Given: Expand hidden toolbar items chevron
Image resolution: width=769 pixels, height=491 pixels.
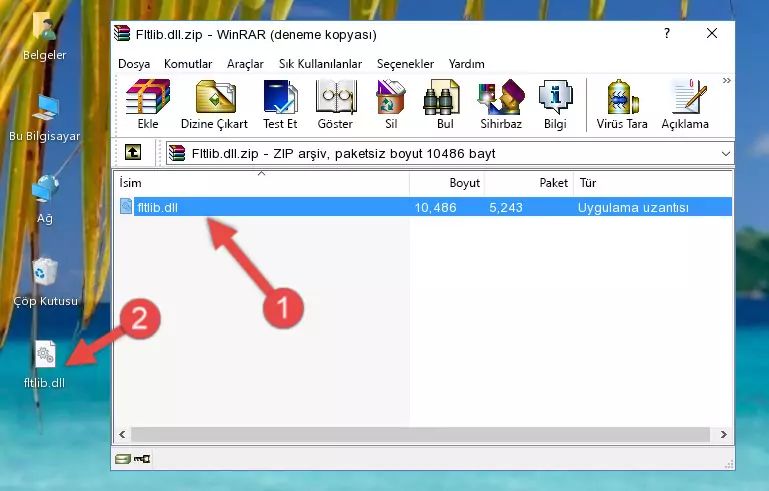Looking at the screenshot, I should [x=726, y=80].
